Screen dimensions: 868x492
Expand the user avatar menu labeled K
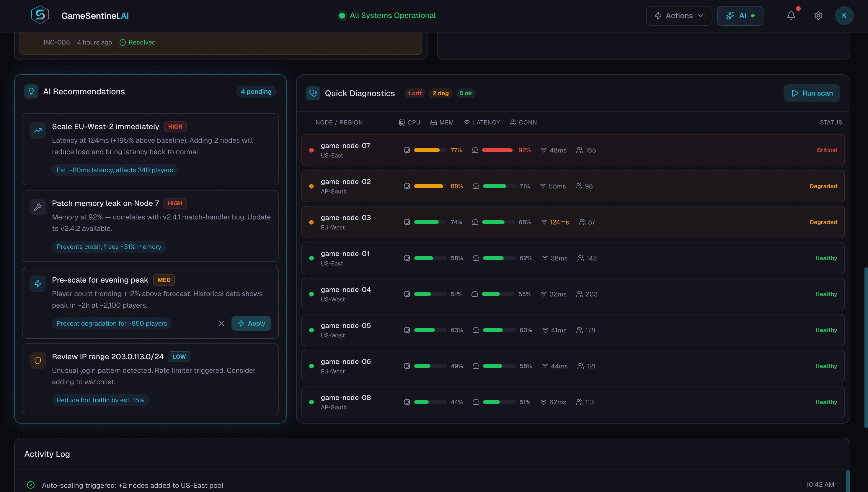tap(844, 16)
